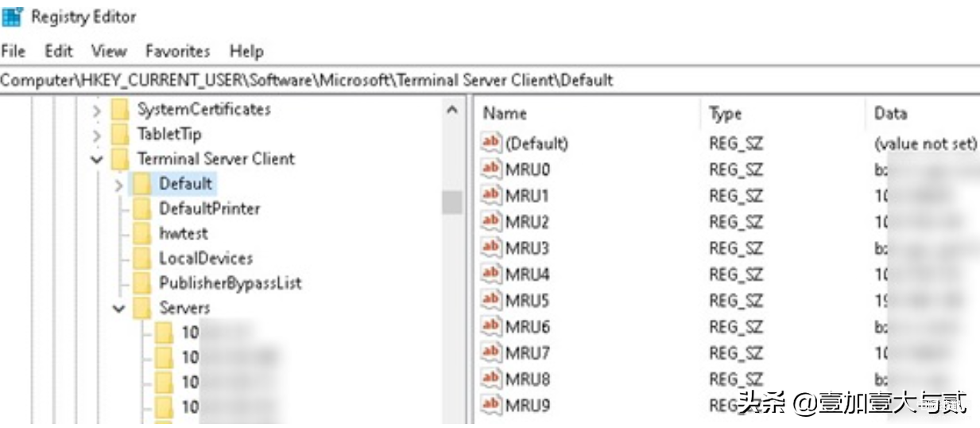Select the Default tree entry
Screen dimensions: 980x428
pos(185,184)
